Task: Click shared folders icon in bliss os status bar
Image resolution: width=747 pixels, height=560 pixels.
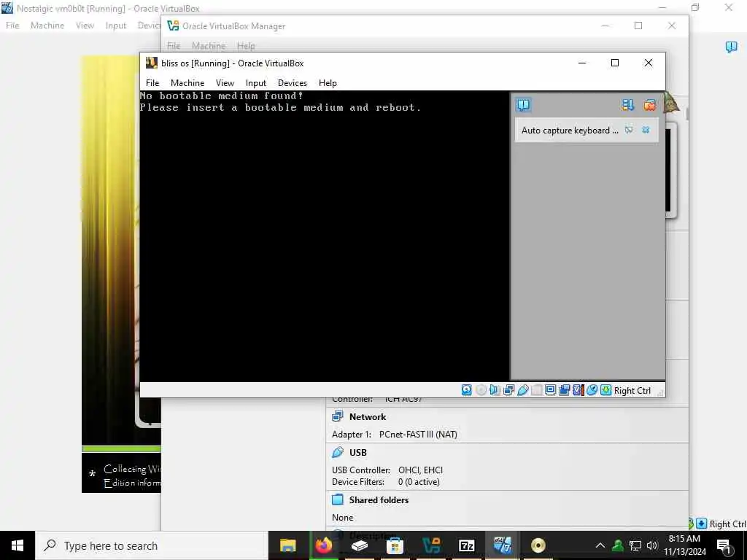Action: [x=536, y=390]
